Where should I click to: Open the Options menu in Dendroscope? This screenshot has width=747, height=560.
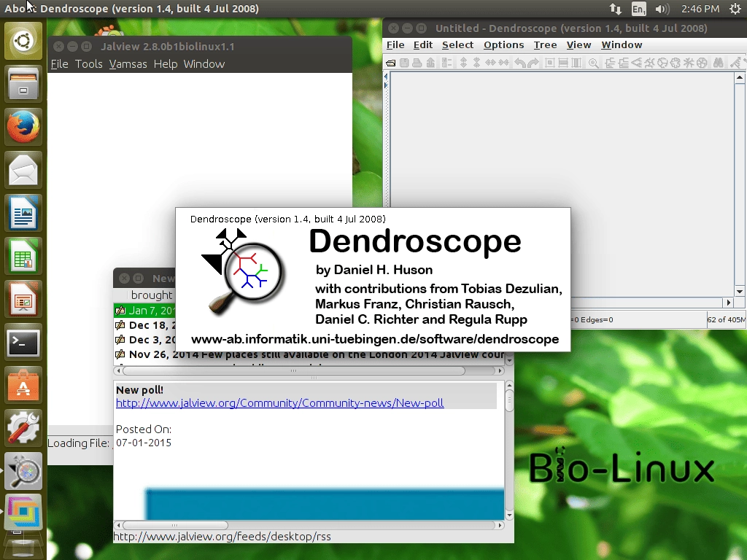pos(503,44)
